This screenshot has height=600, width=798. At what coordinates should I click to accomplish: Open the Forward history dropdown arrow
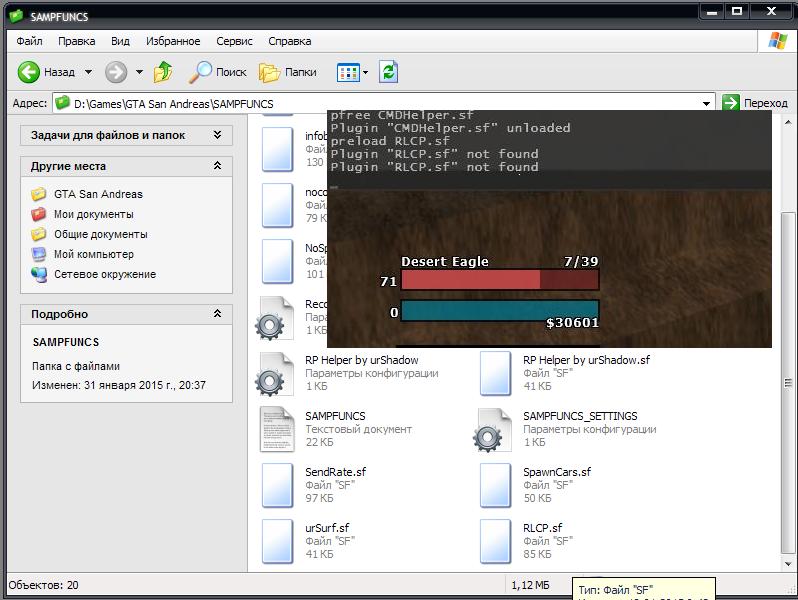(x=139, y=72)
